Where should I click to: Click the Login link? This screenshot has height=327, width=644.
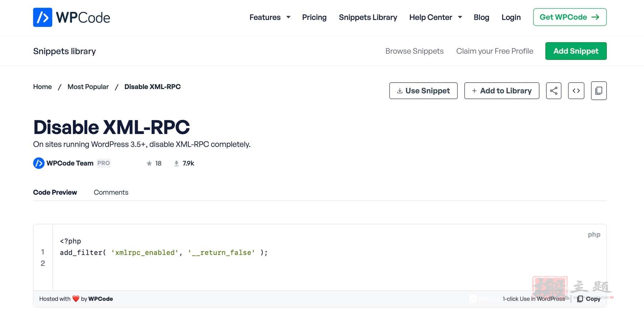[511, 17]
